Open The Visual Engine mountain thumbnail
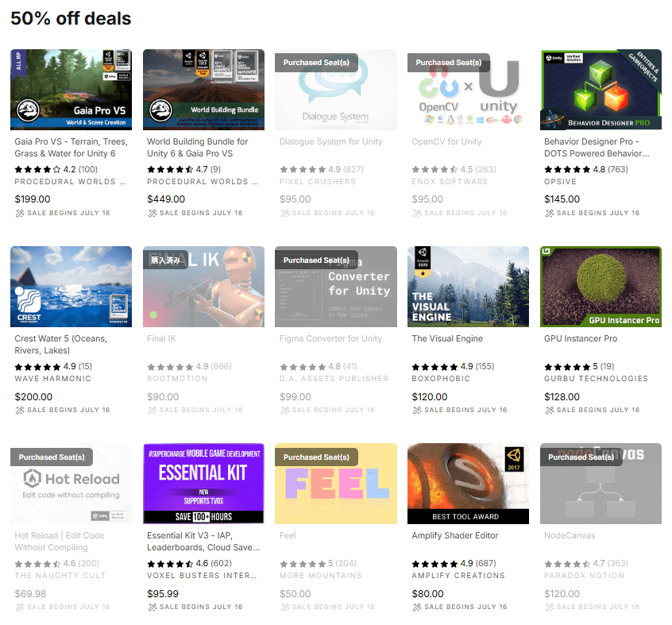672x625 pixels. point(468,287)
